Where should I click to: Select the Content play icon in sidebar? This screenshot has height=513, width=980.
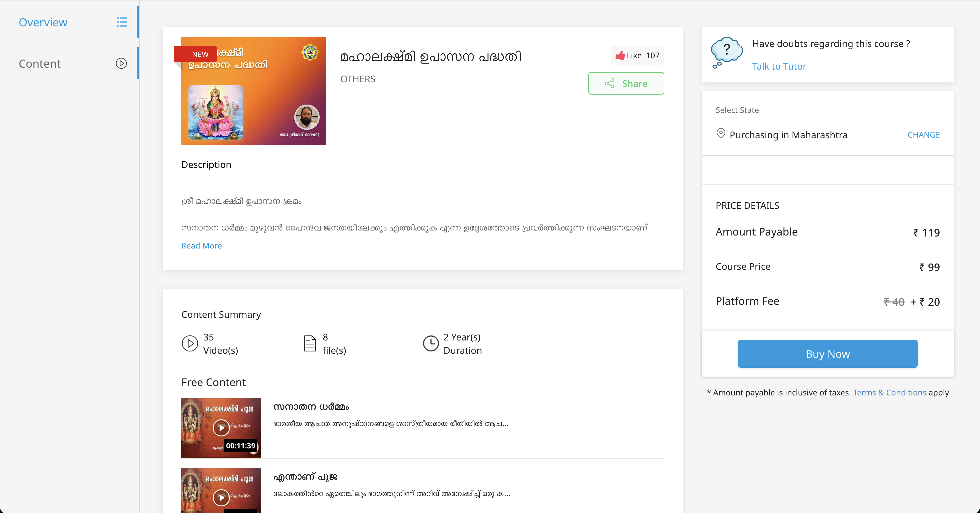[121, 63]
